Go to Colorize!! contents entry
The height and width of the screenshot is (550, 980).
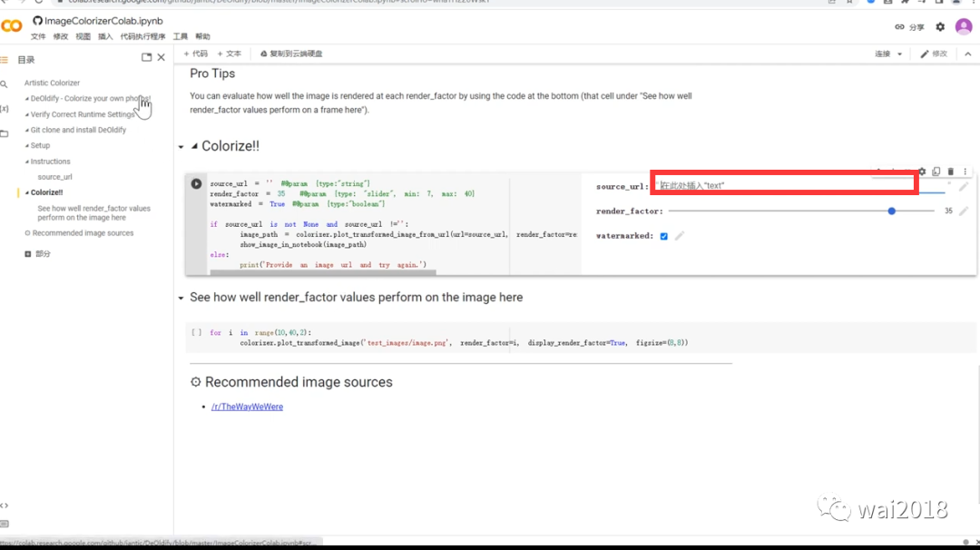46,192
